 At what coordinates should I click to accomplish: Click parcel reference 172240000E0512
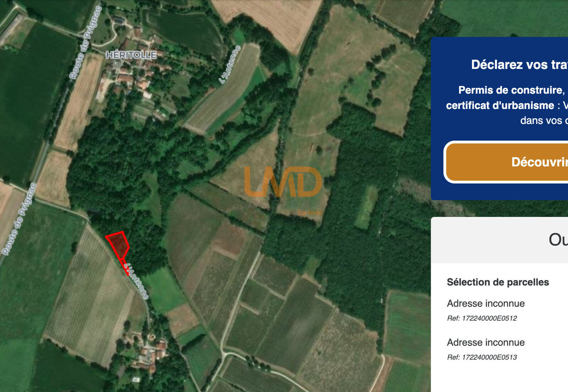click(482, 318)
